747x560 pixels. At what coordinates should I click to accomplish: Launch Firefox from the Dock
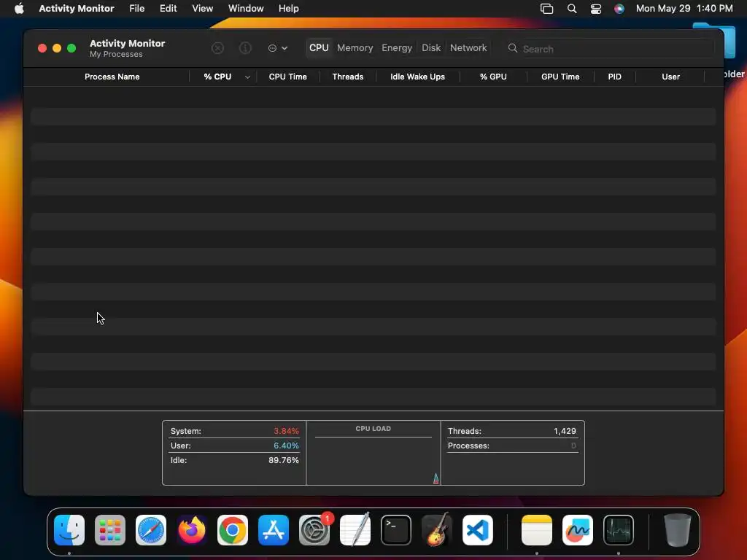pos(192,530)
